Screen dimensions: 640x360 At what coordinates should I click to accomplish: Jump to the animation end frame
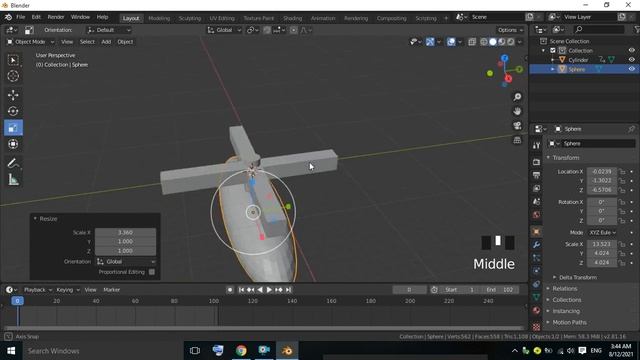289,289
